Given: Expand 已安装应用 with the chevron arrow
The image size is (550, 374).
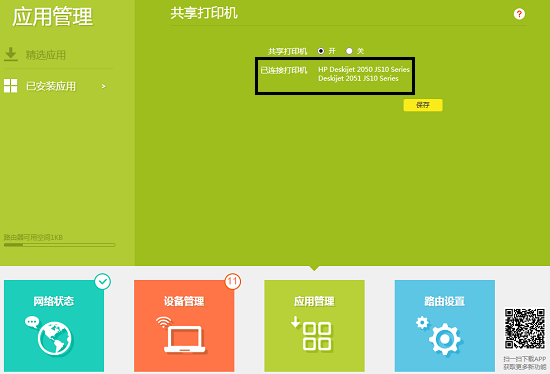Looking at the screenshot, I should click(x=103, y=86).
